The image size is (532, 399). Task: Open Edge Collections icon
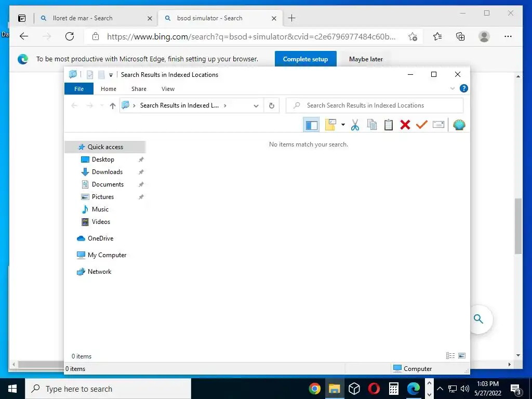pos(460,37)
